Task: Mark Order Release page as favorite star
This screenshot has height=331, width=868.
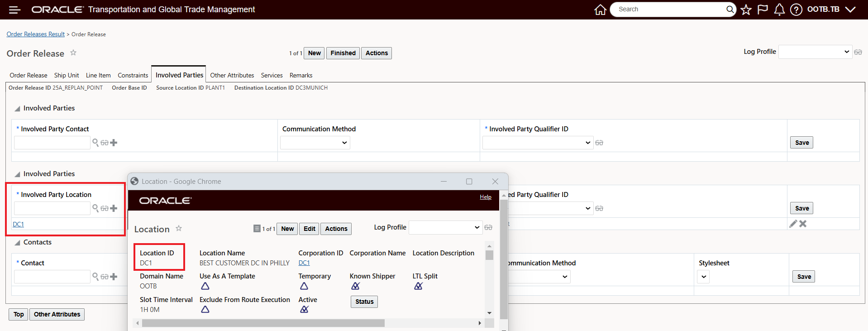Action: 73,53
